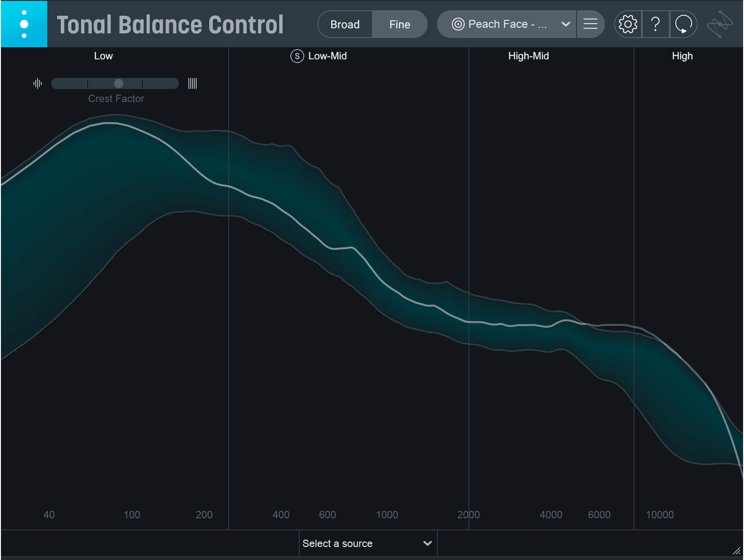Click the target curve circle icon
Viewport: 744px width, 560px height.
458,24
